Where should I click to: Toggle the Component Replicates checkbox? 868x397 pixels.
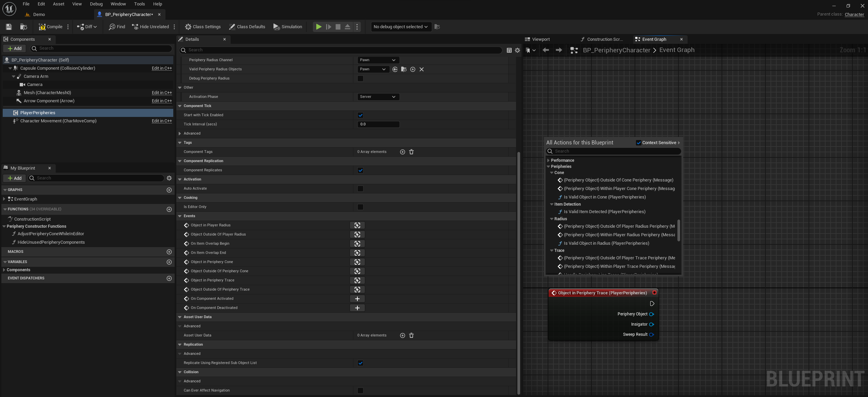point(360,170)
